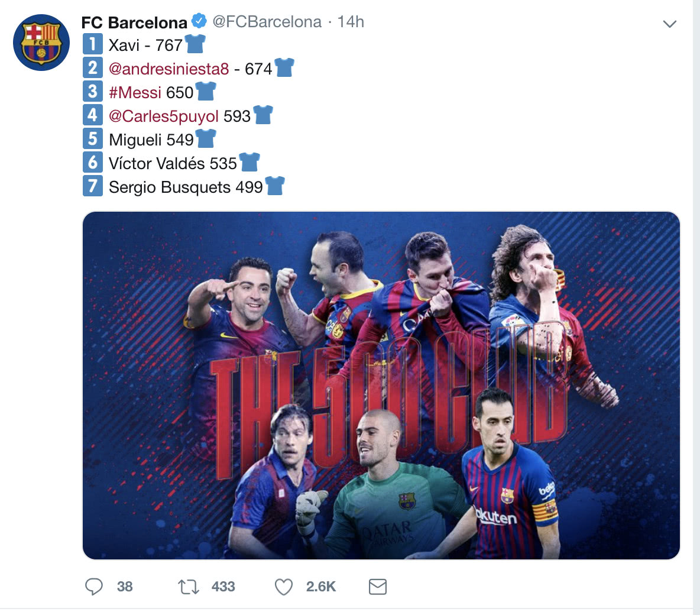
Task: Click the FC Barcelona account name
Action: pos(134,22)
